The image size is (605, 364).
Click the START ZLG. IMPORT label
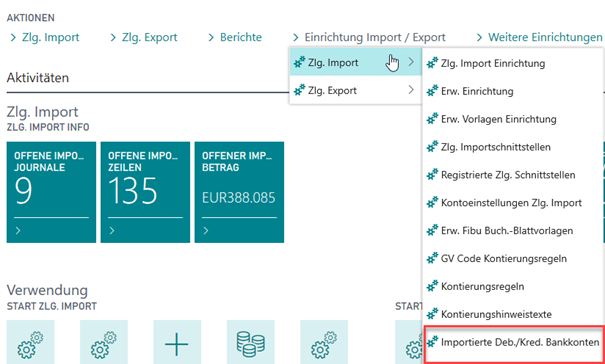pos(52,306)
